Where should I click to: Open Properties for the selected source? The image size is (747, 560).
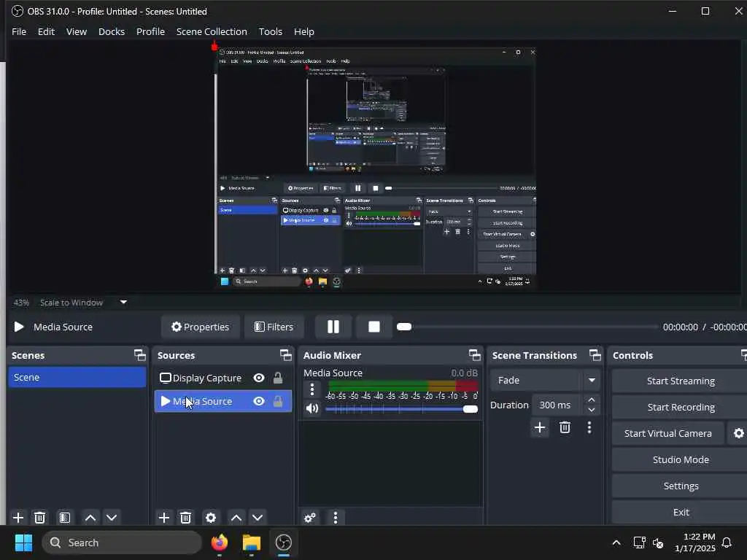click(200, 327)
